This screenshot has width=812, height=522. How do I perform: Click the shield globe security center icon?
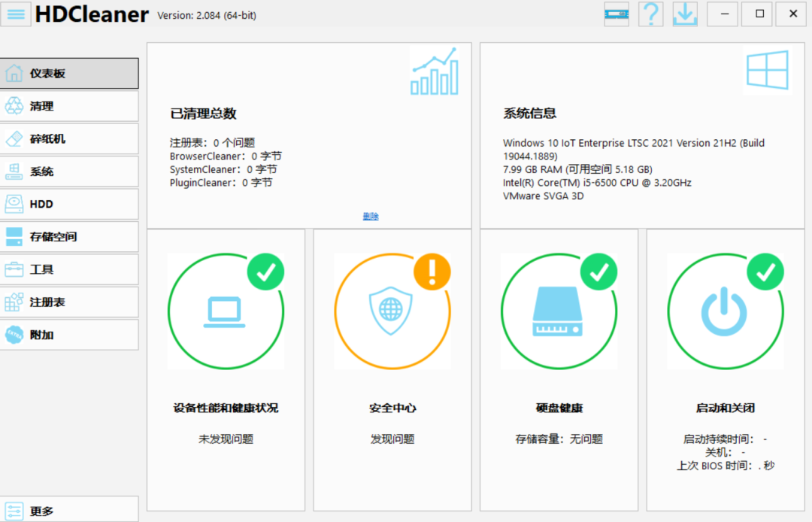pos(390,311)
